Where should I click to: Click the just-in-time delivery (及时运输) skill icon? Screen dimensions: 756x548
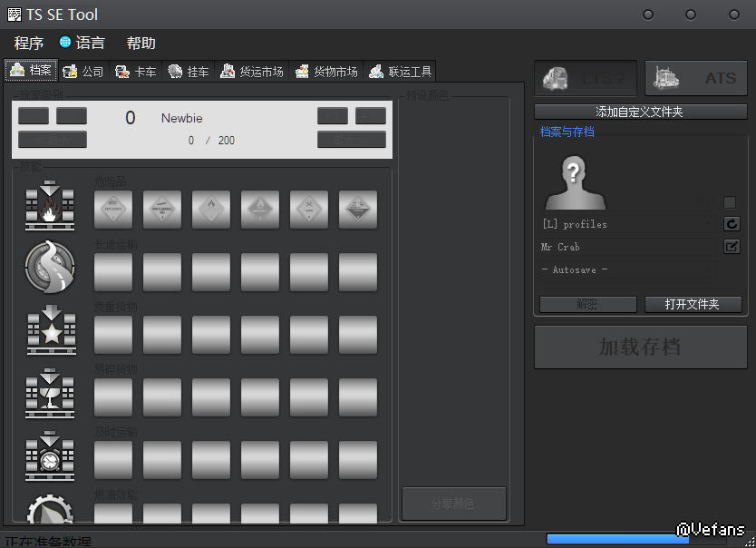pyautogui.click(x=51, y=455)
